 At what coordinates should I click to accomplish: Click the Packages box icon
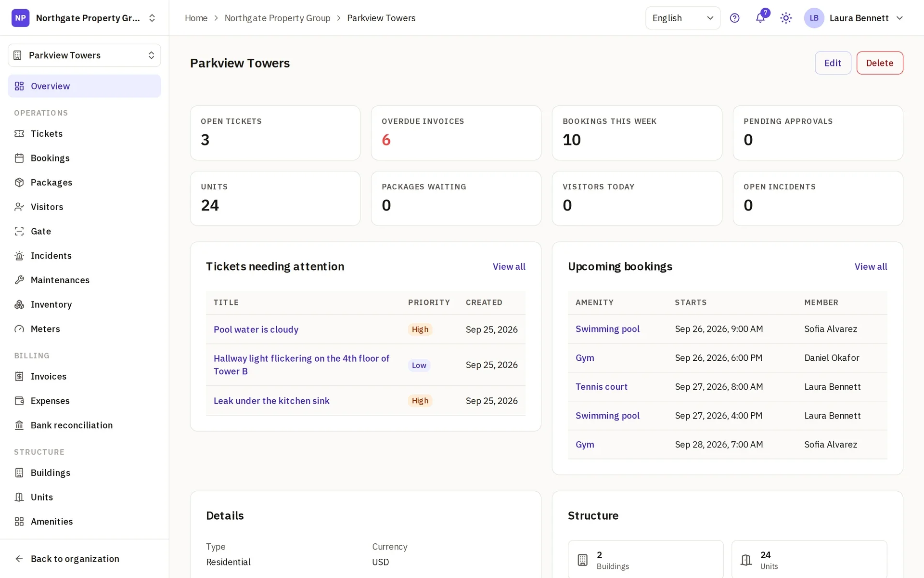[19, 183]
